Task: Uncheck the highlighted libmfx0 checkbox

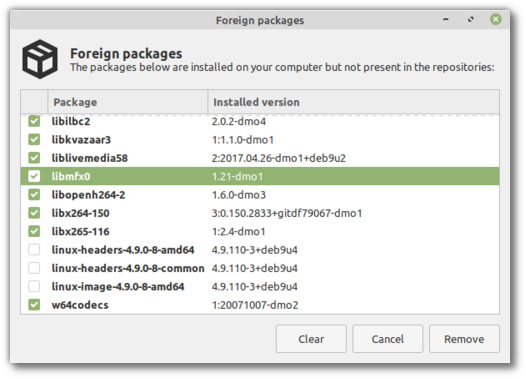Action: point(34,176)
